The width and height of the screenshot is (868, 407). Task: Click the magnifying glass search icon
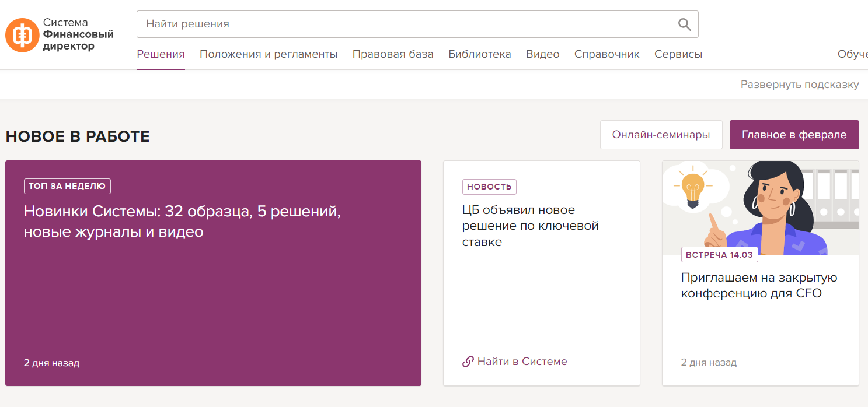click(x=684, y=24)
